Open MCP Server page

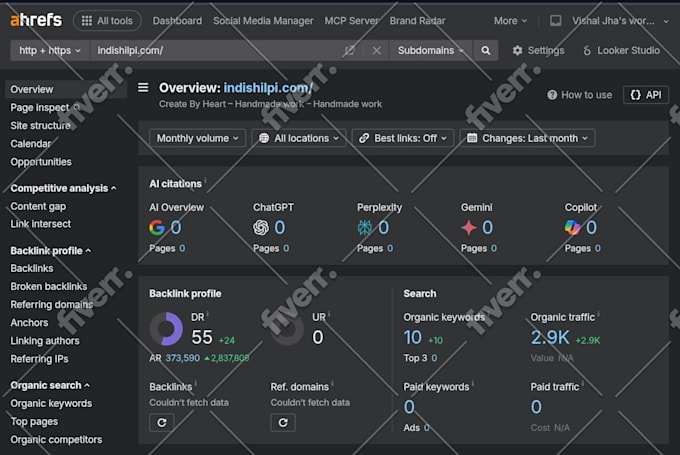[351, 21]
